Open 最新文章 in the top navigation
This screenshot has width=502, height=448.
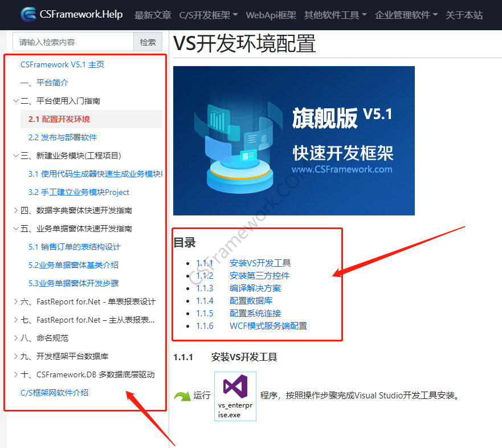pyautogui.click(x=153, y=15)
